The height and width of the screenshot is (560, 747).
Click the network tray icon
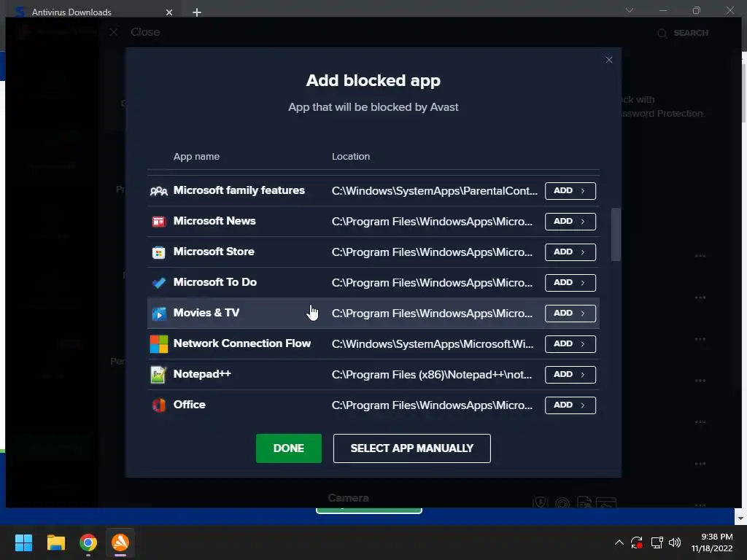click(x=657, y=542)
